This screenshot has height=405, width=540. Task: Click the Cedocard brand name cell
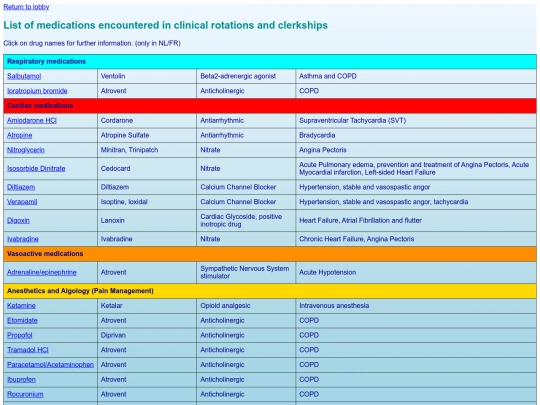(x=147, y=169)
